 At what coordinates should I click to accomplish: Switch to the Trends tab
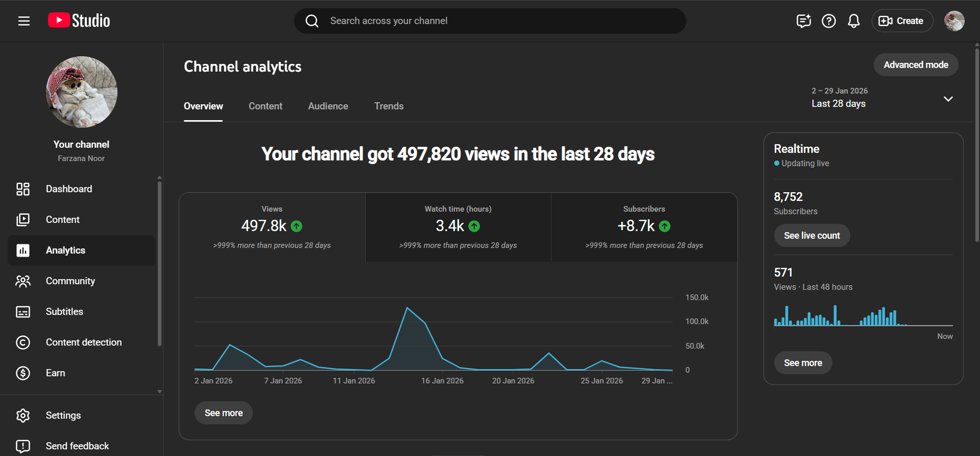(x=389, y=106)
